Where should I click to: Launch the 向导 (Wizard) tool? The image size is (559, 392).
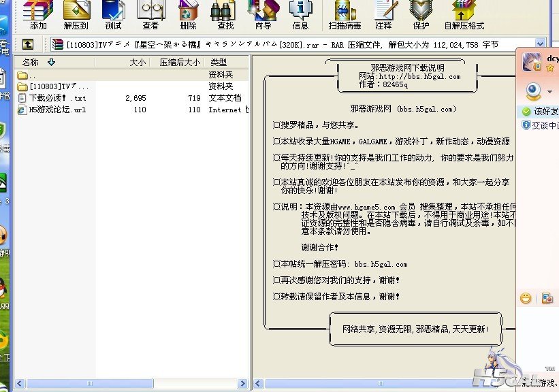263,14
